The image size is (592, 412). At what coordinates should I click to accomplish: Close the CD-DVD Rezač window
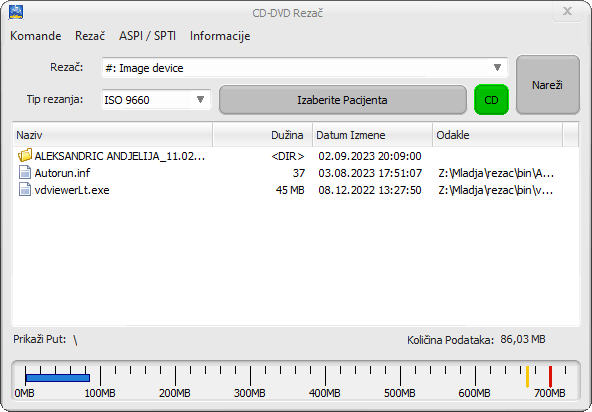pyautogui.click(x=567, y=11)
